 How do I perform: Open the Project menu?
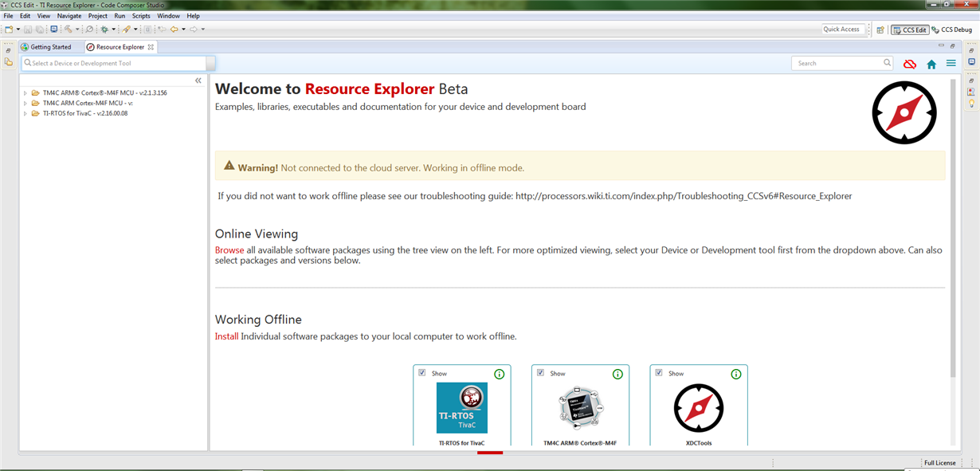(98, 16)
